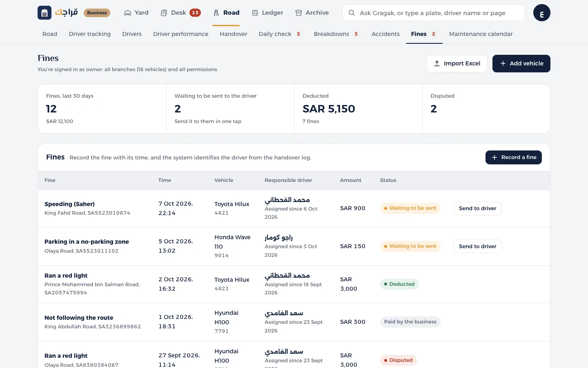Viewport: 588px width, 368px height.
Task: Open the Desk section
Action: click(180, 13)
